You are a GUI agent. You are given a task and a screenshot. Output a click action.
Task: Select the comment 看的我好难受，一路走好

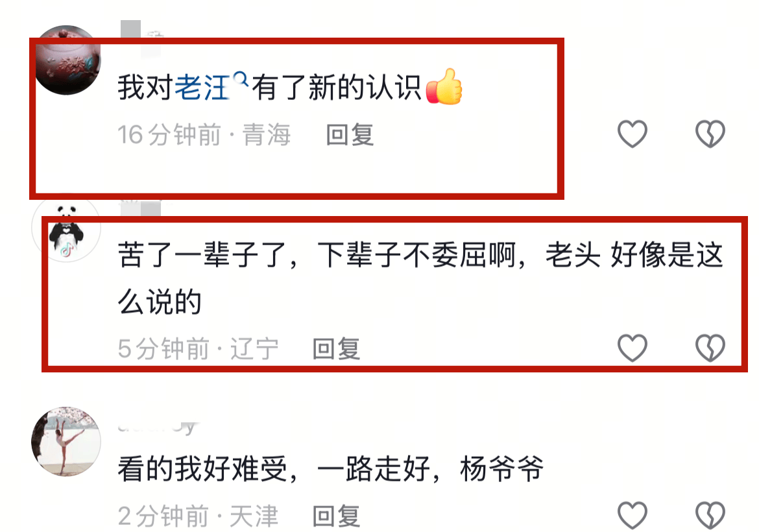[274, 469]
